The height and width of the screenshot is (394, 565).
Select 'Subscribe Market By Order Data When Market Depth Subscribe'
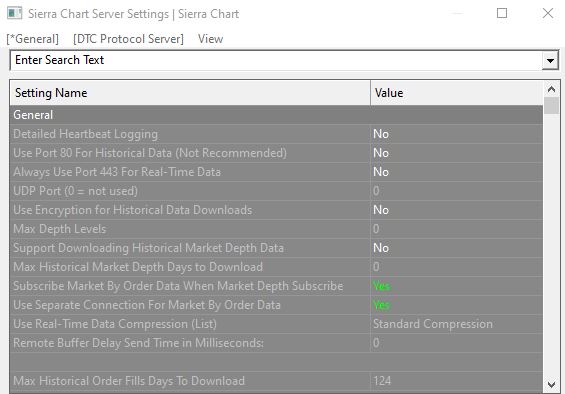[x=178, y=286]
